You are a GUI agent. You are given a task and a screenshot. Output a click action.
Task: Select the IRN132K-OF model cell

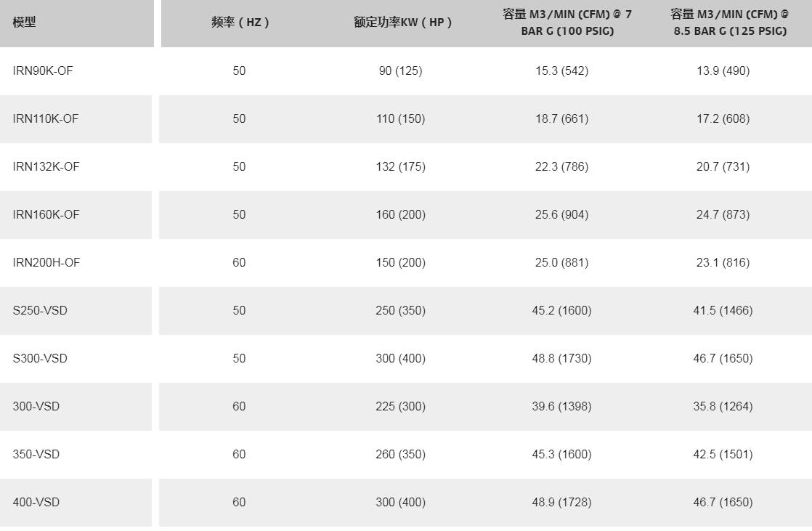click(46, 166)
